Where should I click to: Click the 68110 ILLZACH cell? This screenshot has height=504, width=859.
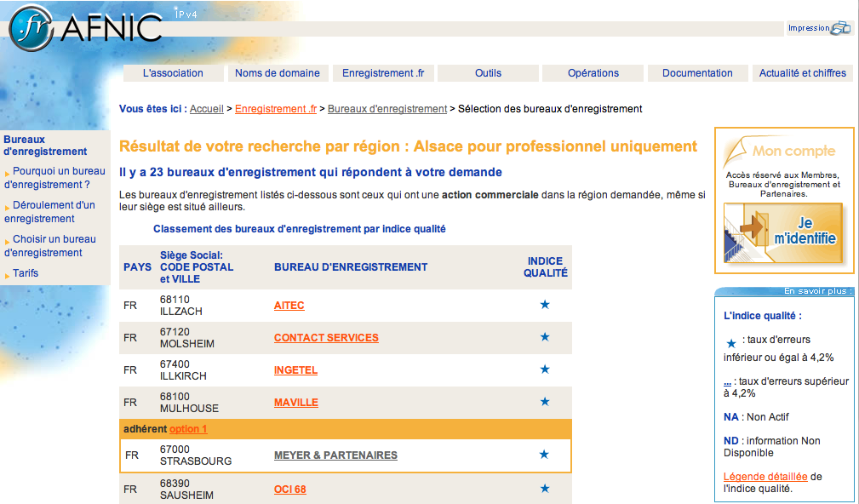(181, 305)
